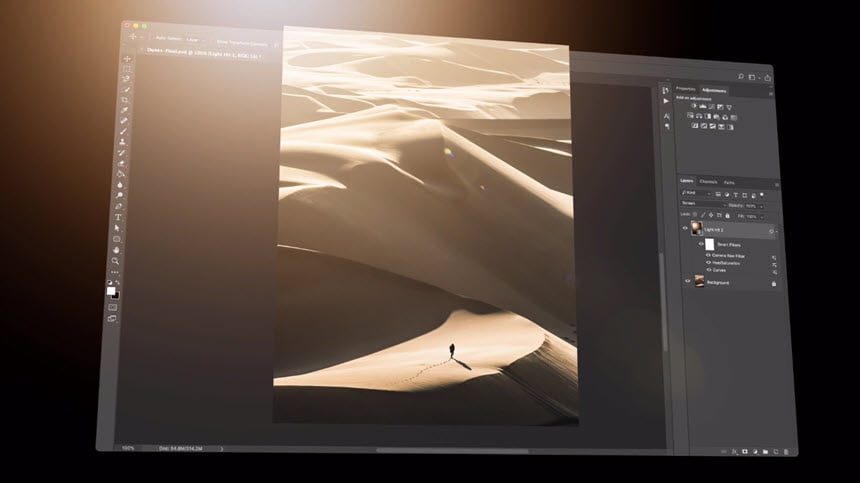
Task: Add a Color Balance scales adjustment
Action: 699,116
